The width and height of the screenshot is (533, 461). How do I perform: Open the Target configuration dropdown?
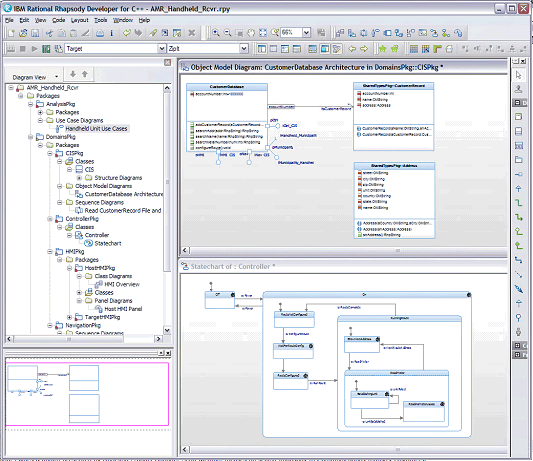162,49
